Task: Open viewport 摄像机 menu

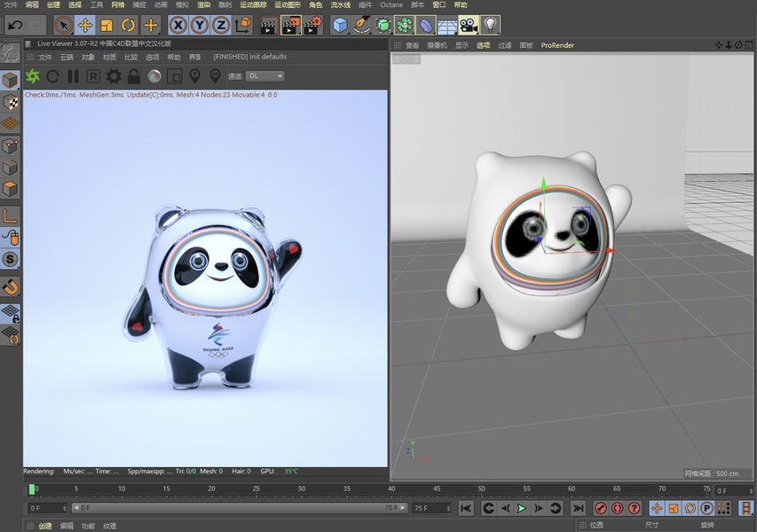Action: (437, 45)
